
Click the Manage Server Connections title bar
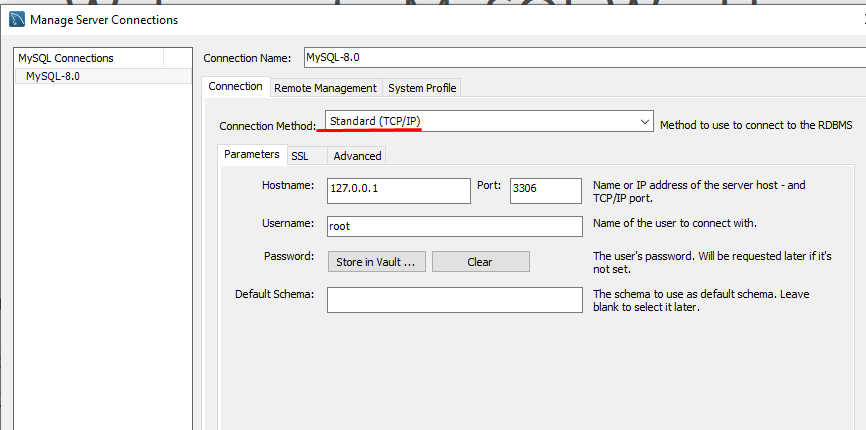400,20
